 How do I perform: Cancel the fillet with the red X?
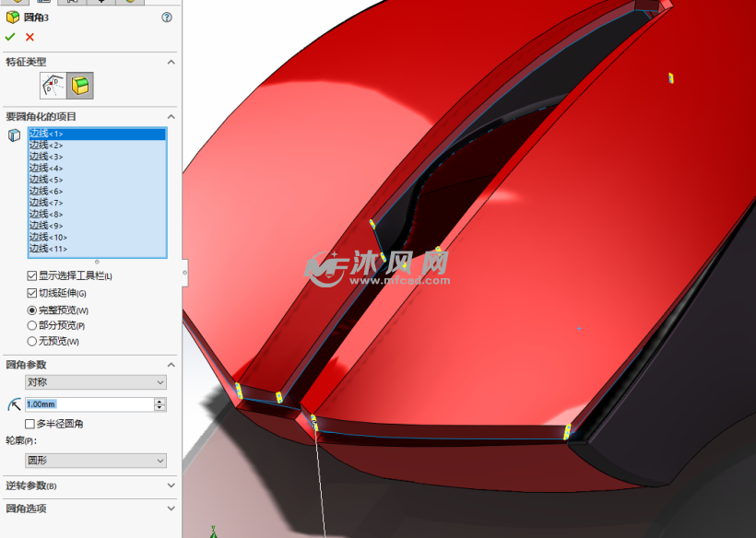pyautogui.click(x=30, y=37)
